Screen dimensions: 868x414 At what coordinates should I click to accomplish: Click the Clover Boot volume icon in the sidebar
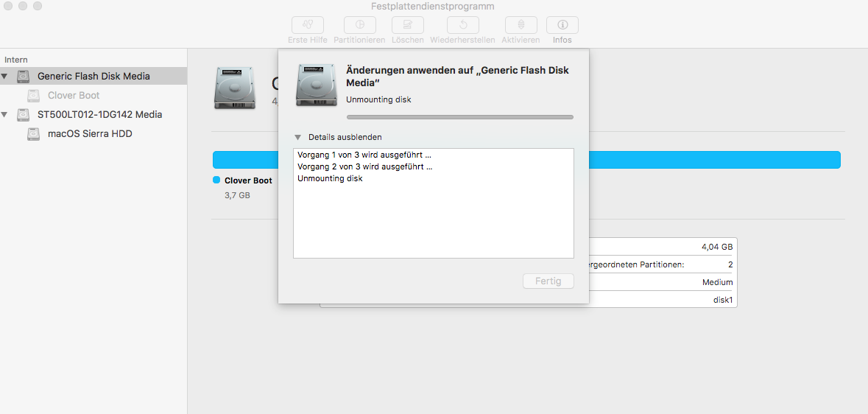point(34,95)
